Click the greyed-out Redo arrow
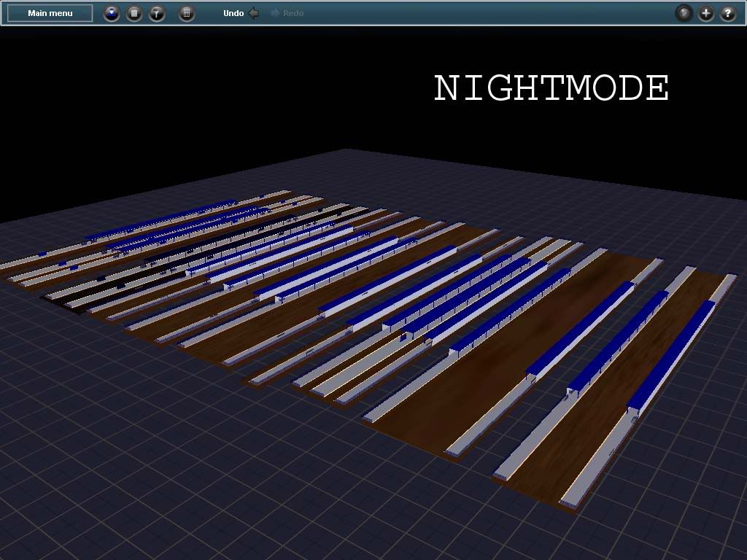 275,13
